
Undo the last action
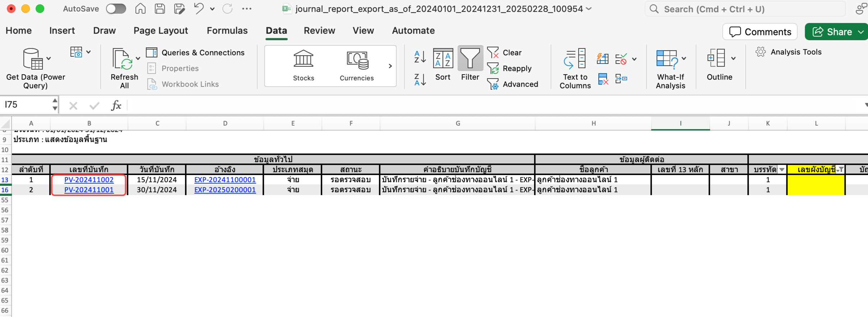pos(199,9)
